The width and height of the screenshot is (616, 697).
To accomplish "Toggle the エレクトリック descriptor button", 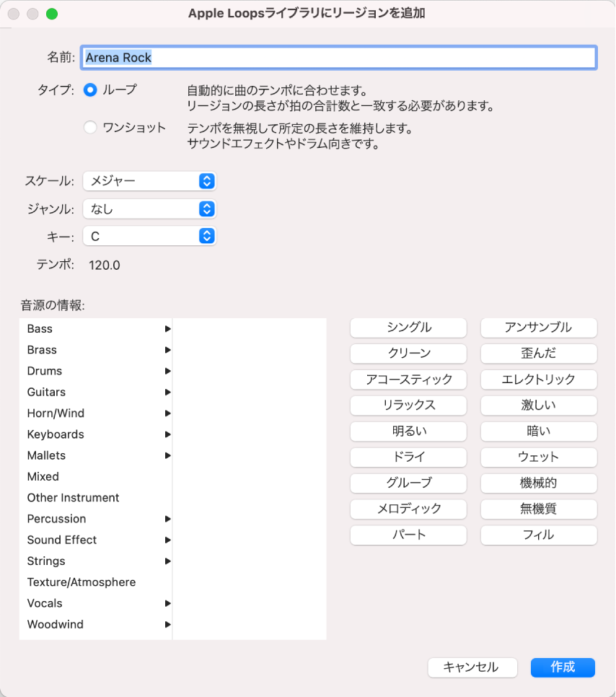I will point(539,380).
